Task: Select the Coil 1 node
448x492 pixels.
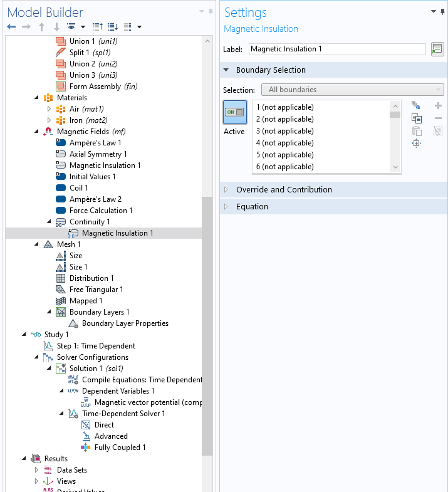Action: (x=78, y=188)
